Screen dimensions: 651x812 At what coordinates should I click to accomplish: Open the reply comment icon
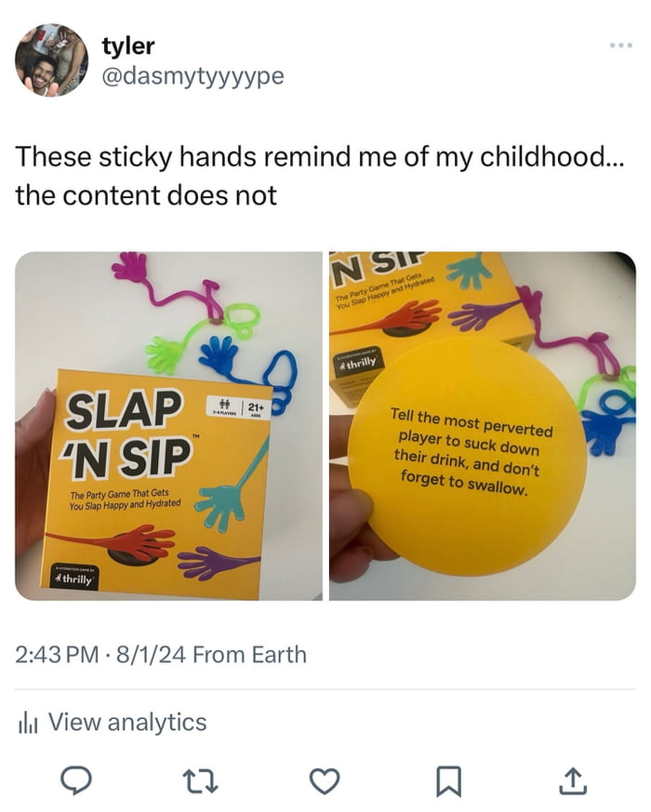pyautogui.click(x=76, y=781)
